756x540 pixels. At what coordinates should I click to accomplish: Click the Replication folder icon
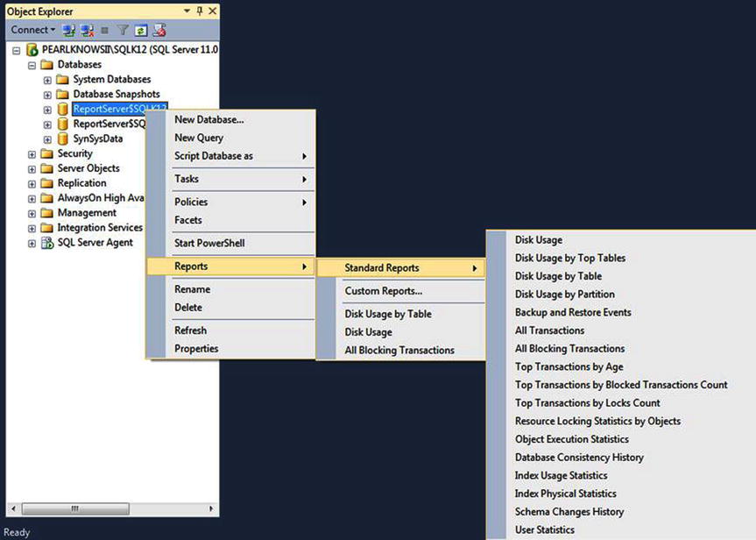coord(46,183)
